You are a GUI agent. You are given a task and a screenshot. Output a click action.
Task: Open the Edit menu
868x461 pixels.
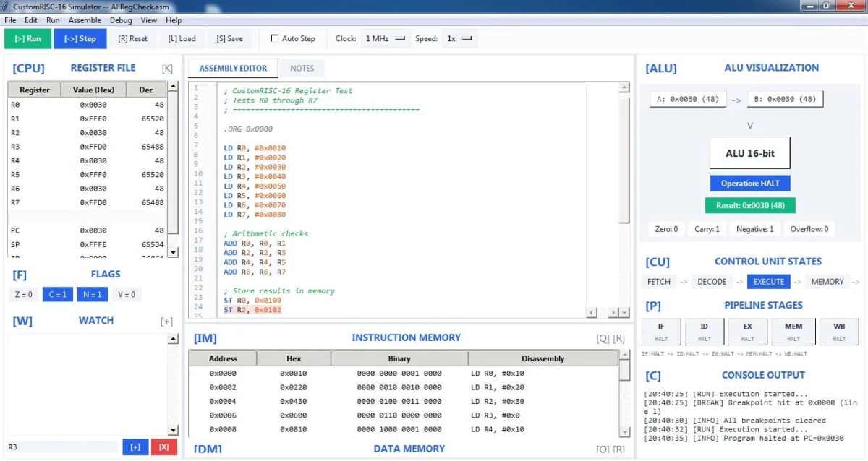point(31,20)
